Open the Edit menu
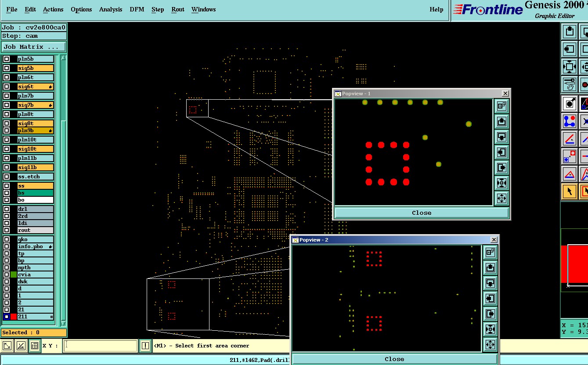The height and width of the screenshot is (365, 588). pyautogui.click(x=30, y=9)
